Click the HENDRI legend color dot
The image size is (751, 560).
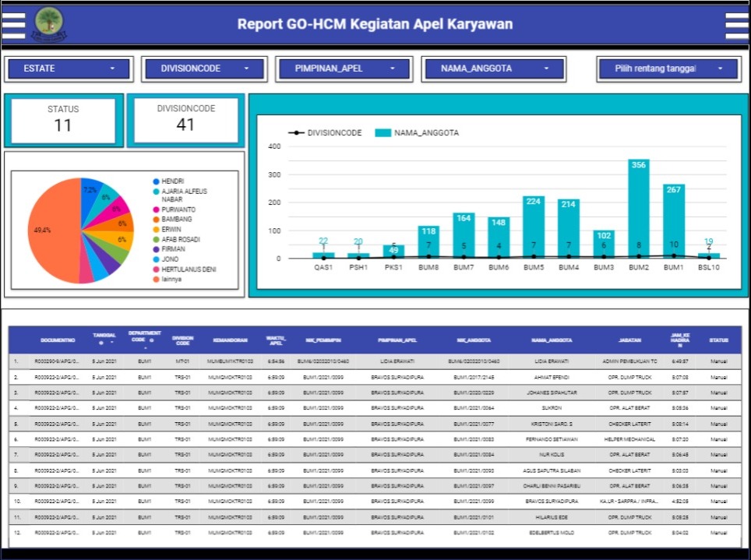[x=157, y=181]
